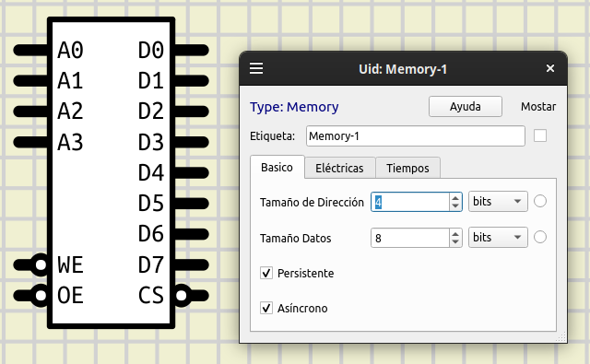The width and height of the screenshot is (590, 364).
Task: Click the D0 data pin
Action: 192,50
